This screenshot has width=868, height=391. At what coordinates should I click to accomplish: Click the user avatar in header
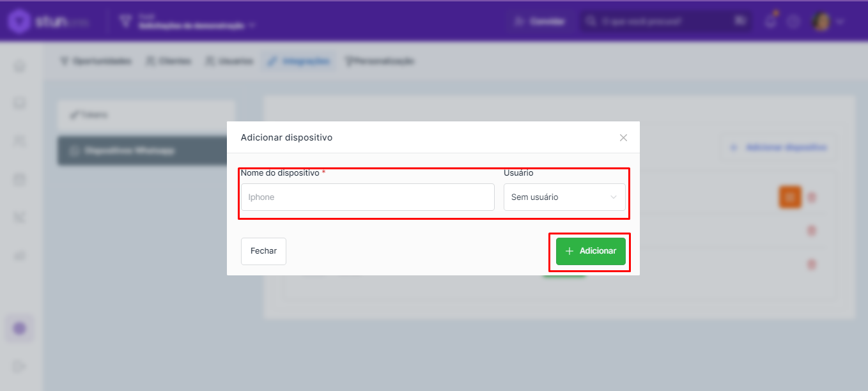tap(821, 21)
